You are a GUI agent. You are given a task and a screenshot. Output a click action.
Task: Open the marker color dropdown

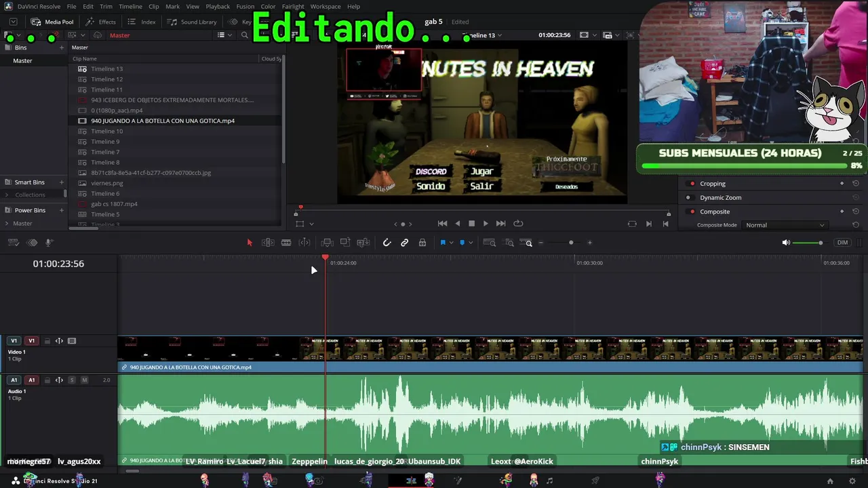click(x=471, y=243)
